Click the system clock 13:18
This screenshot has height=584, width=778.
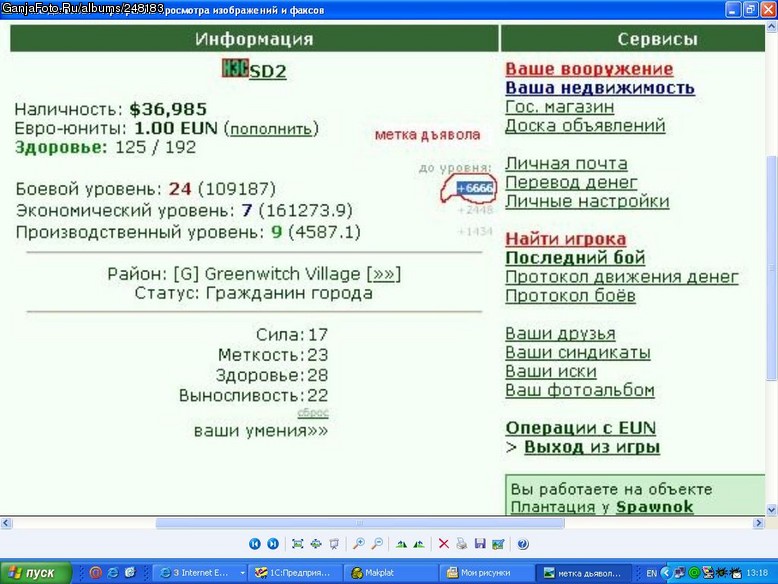[757, 573]
